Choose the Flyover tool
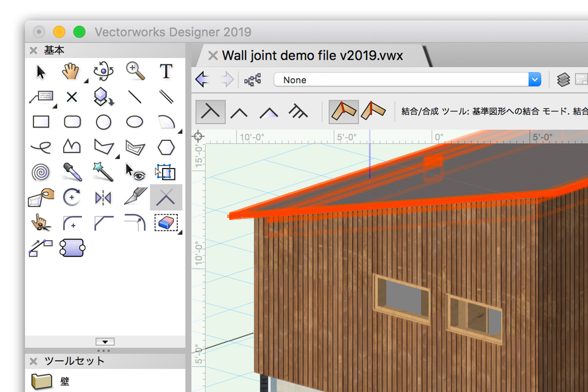The height and width of the screenshot is (392, 588). tap(103, 72)
